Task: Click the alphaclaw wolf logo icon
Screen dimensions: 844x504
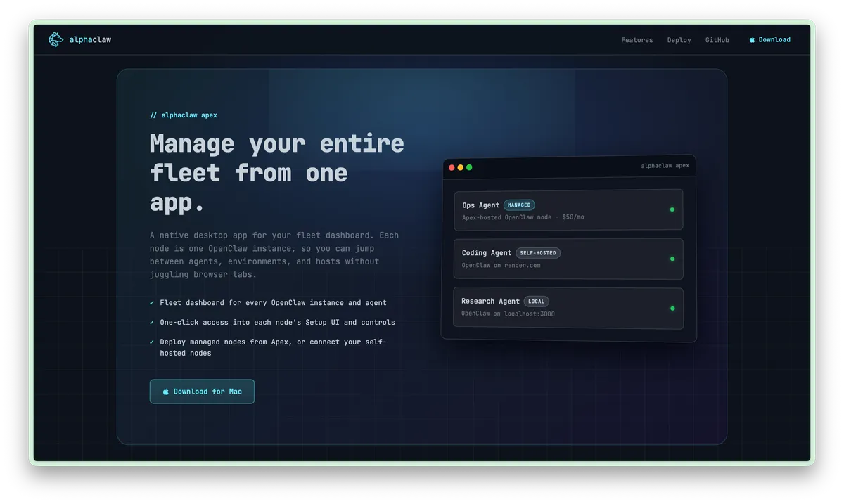Action: [56, 40]
